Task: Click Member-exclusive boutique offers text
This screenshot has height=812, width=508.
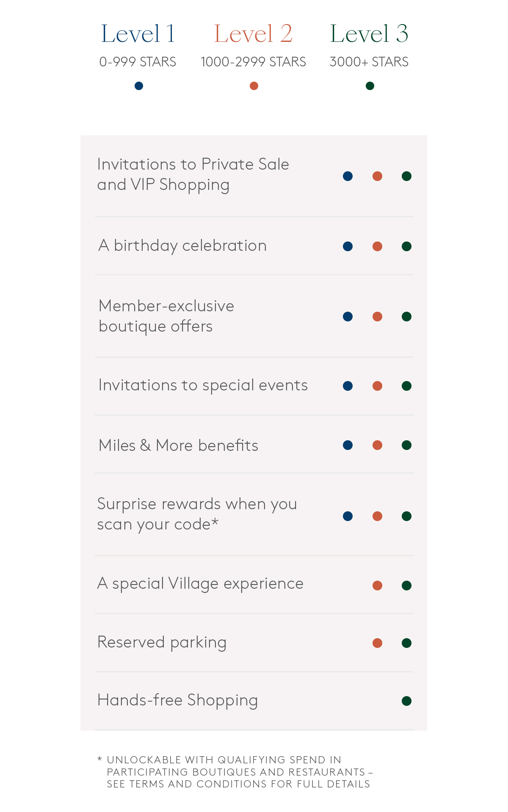Action: [166, 316]
